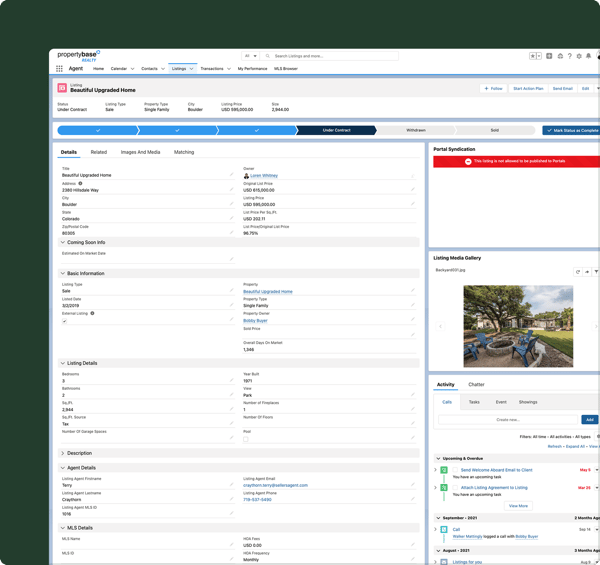Viewport: 600px width, 565px height.
Task: Collapse the September 2021 activity group
Action: click(x=439, y=518)
